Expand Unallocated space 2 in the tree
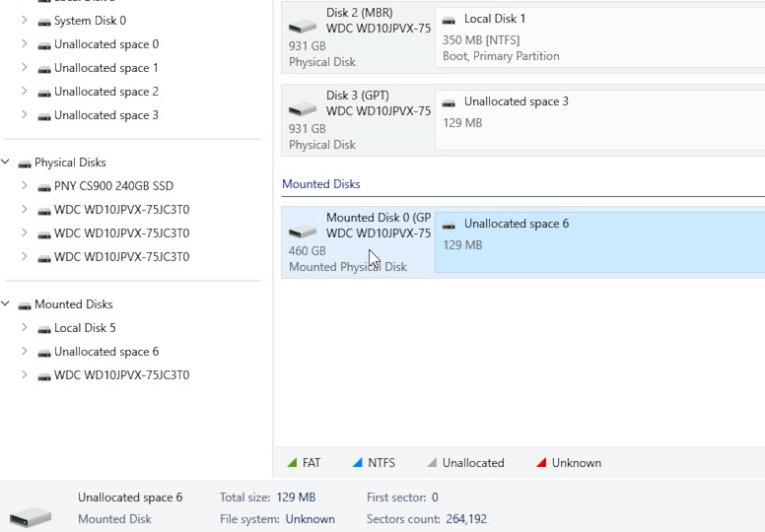Viewport: 765px width, 532px height. [x=24, y=91]
